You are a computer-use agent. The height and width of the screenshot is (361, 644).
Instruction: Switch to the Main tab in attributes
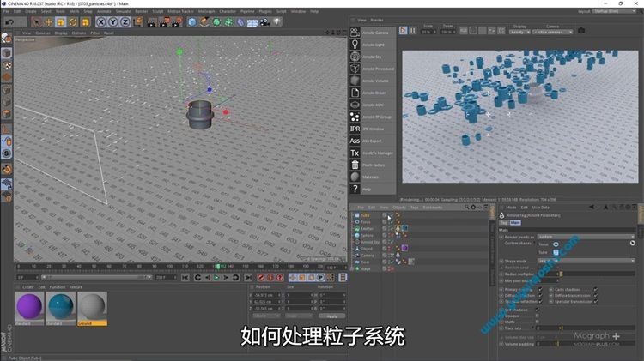pos(515,222)
